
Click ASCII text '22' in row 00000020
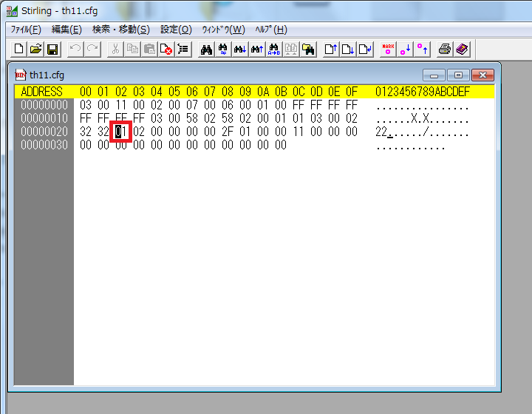click(381, 132)
